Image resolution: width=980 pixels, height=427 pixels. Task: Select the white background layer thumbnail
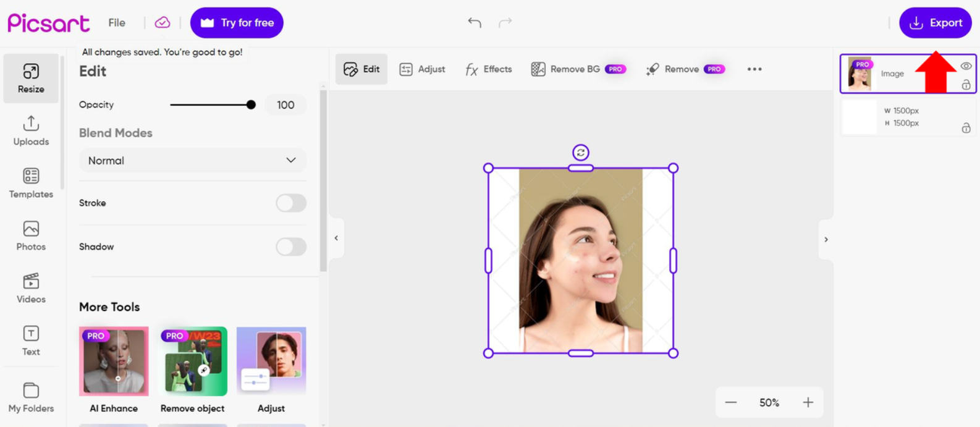pos(860,117)
